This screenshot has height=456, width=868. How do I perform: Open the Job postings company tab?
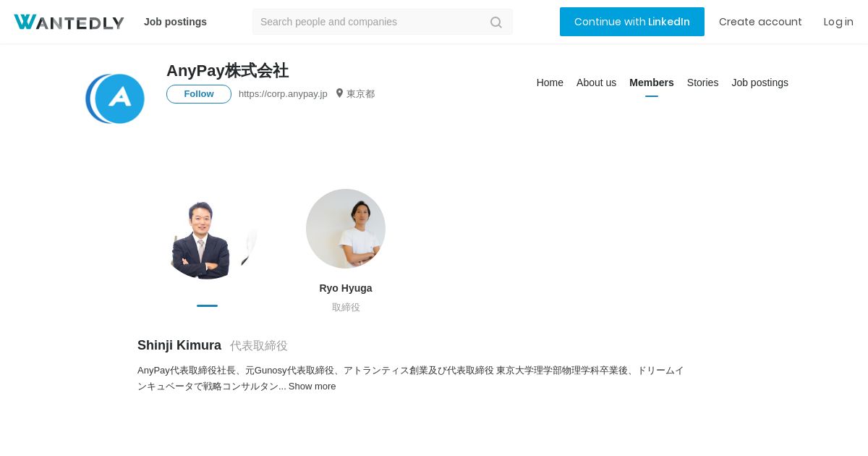click(759, 83)
